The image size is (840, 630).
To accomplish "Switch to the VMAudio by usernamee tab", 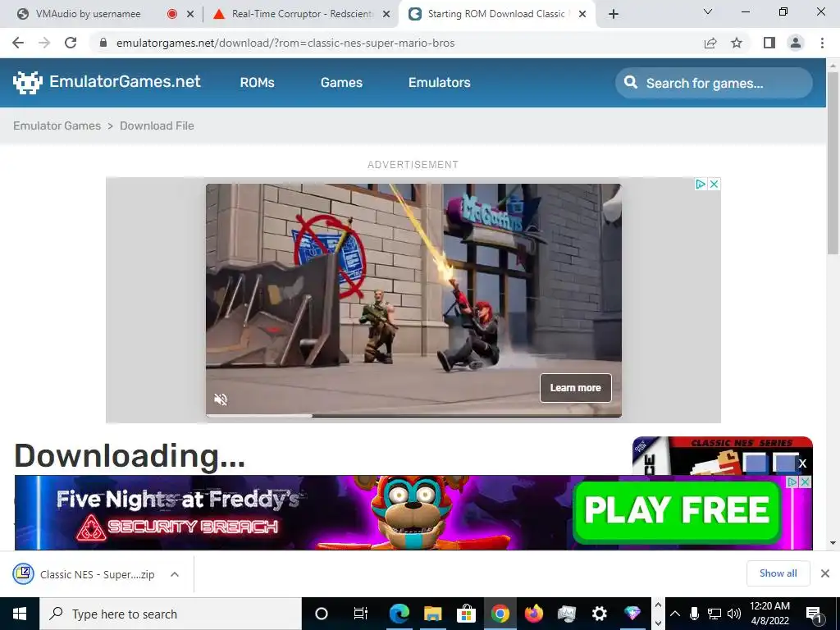I will (89, 14).
